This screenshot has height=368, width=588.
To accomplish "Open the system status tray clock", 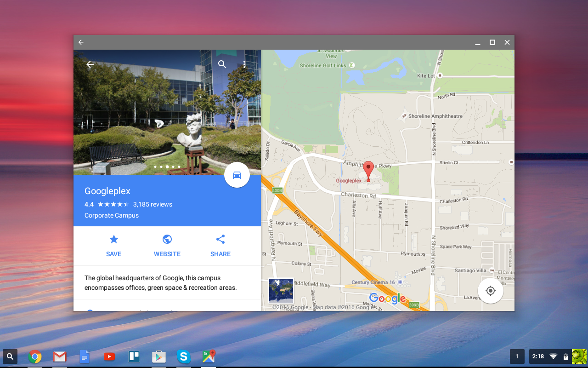I will pyautogui.click(x=538, y=356).
